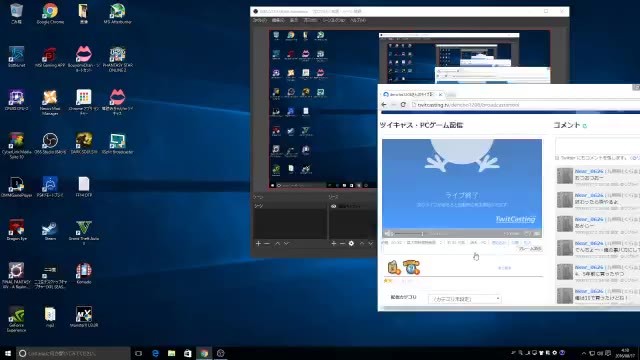640x360 pixels.
Task: Click the telephone item icon below the player
Action: coord(411,267)
